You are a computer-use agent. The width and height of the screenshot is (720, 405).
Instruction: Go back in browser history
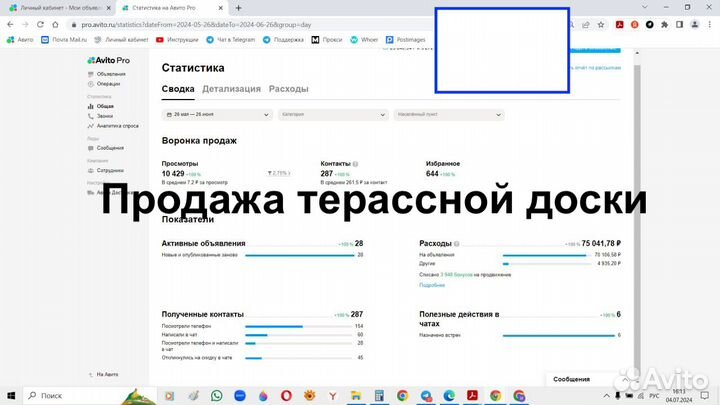click(x=10, y=24)
